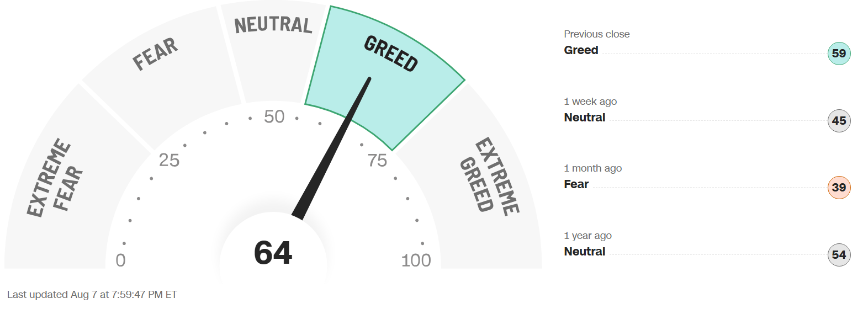The image size is (868, 309).
Task: Click the Last updated timestamp text
Action: [92, 295]
